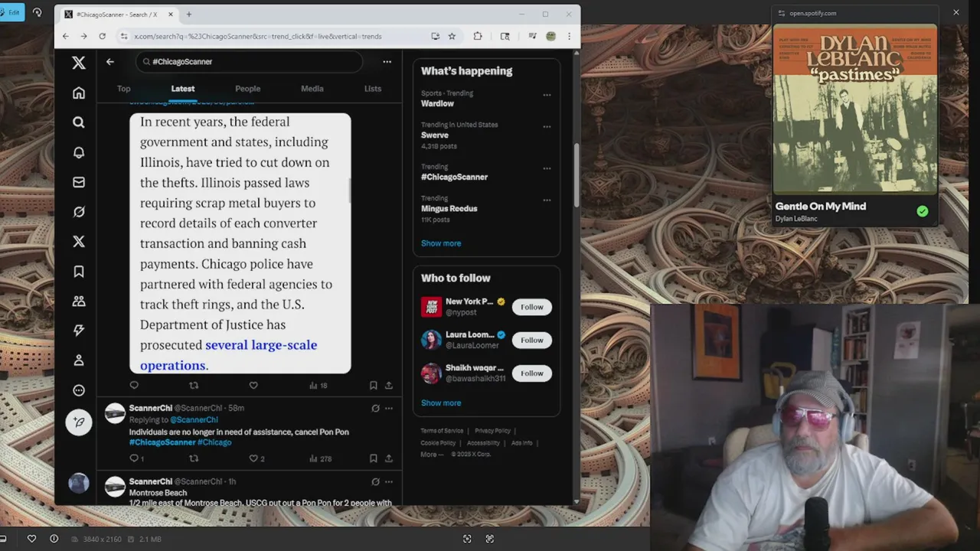Image resolution: width=980 pixels, height=551 pixels.
Task: Open more menu on 1h ScannerChi post
Action: (389, 481)
